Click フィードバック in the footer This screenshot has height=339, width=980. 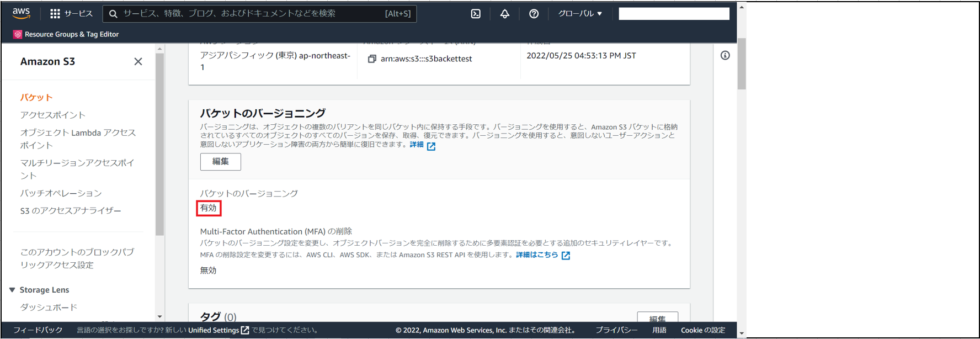[x=38, y=330]
